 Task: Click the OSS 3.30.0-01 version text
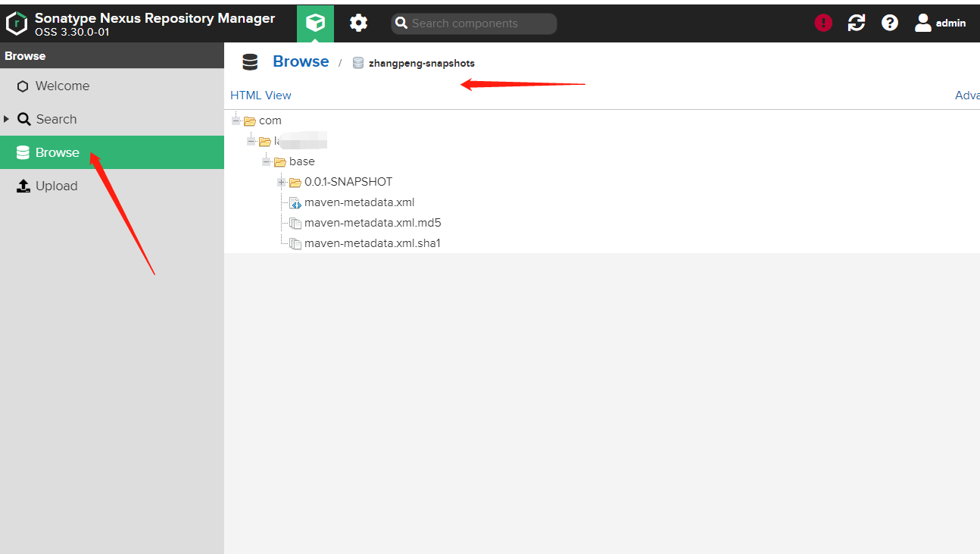tap(72, 33)
